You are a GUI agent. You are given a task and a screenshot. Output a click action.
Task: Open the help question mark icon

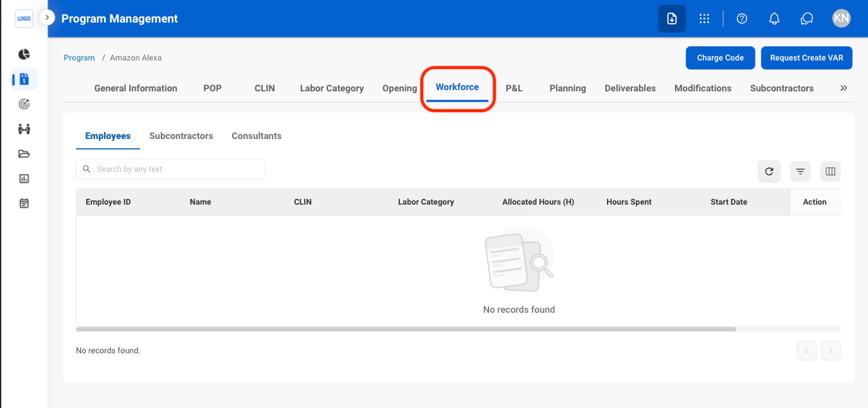742,19
